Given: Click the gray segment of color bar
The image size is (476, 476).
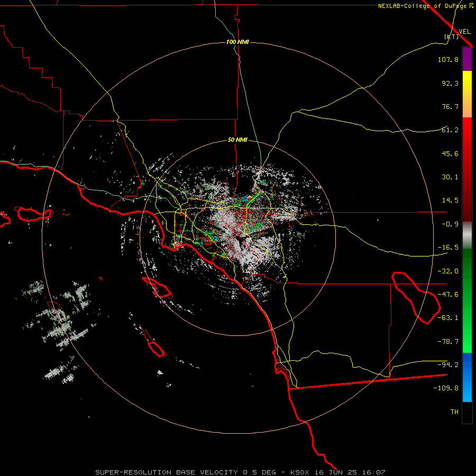Looking at the screenshot, I should click(x=467, y=235).
